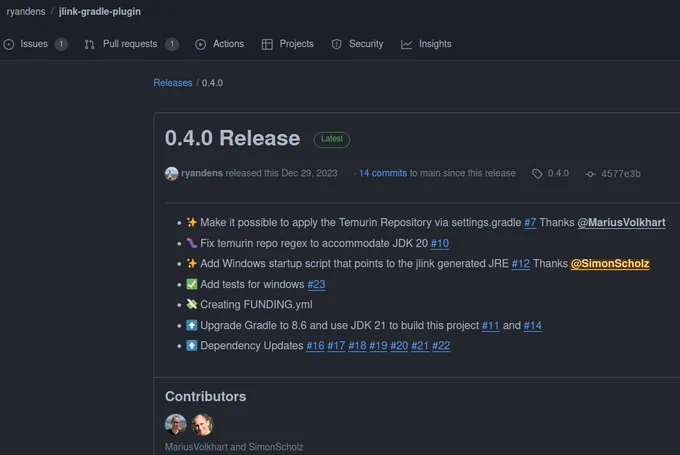Open MariusVolkhart contributor avatar
Viewport: 680px width, 455px height.
pos(176,424)
